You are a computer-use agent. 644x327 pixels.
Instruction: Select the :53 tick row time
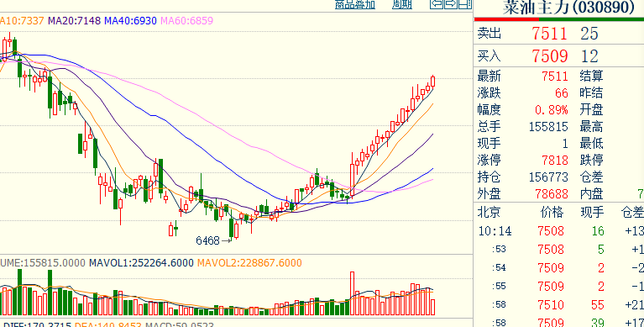point(499,250)
